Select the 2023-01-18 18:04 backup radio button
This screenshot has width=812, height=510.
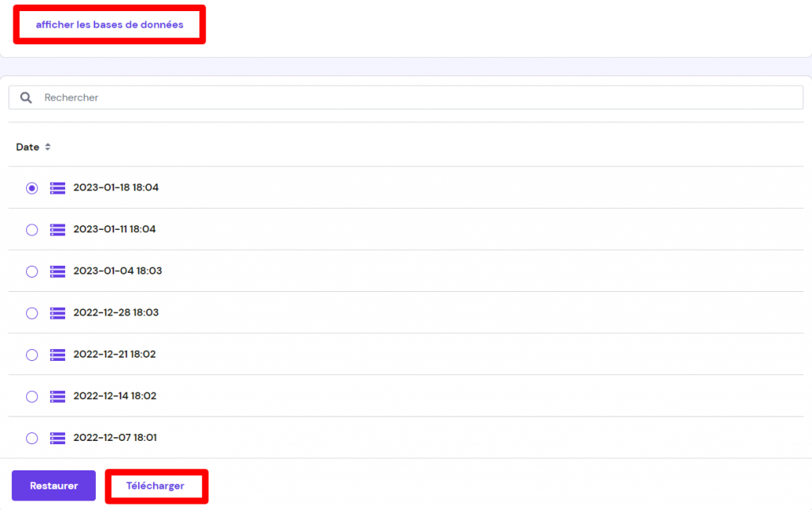[x=32, y=188]
